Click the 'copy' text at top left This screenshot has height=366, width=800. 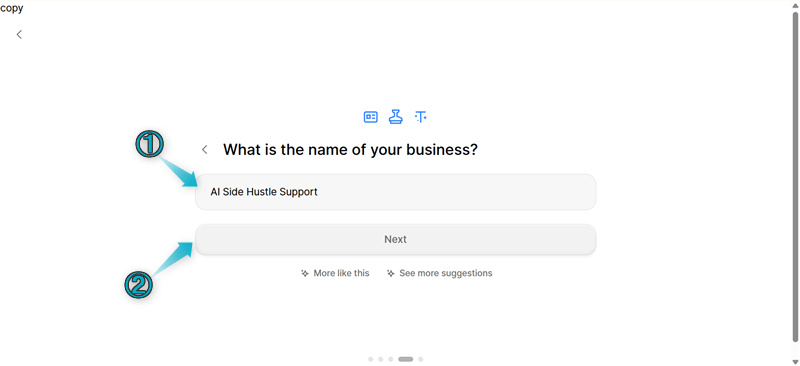pos(11,8)
